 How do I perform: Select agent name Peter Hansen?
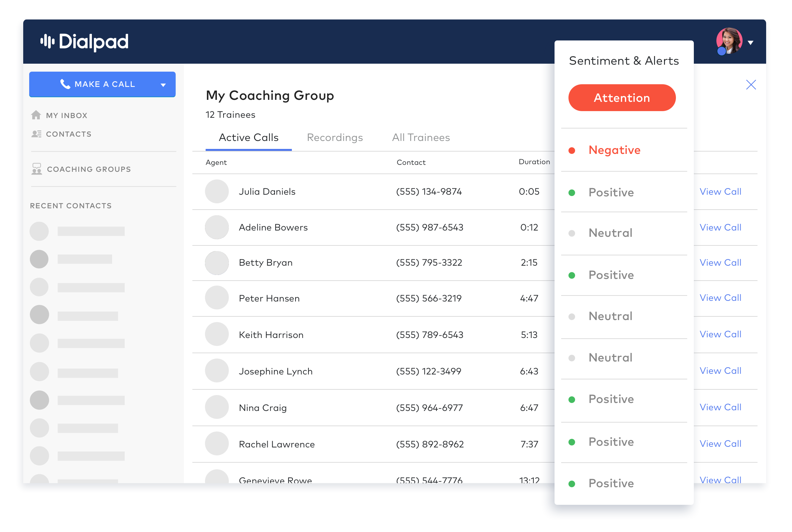(x=269, y=299)
